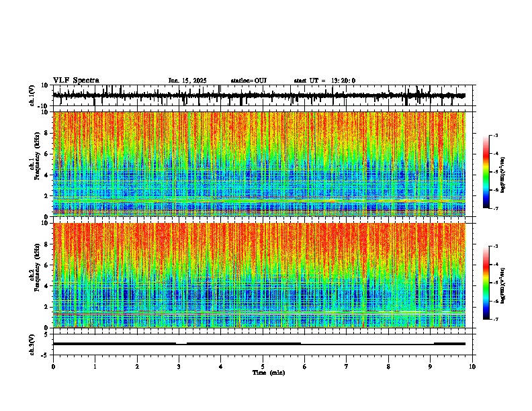Click the ch.2 spectrogram color bar
The width and height of the screenshot is (532, 411).
(486, 283)
